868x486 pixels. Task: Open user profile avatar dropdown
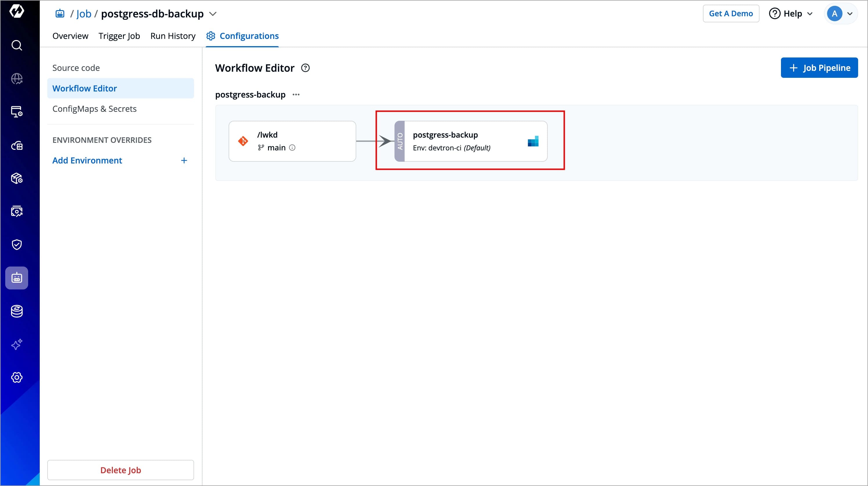point(840,14)
